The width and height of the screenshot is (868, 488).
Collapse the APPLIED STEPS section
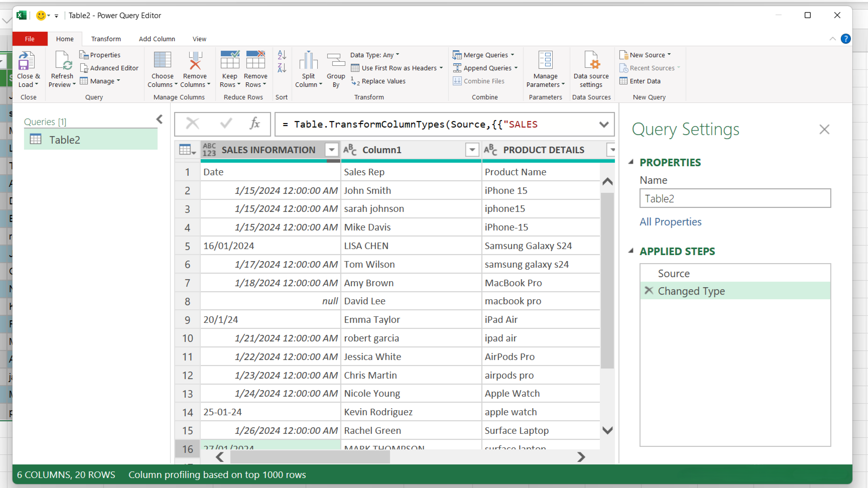631,251
